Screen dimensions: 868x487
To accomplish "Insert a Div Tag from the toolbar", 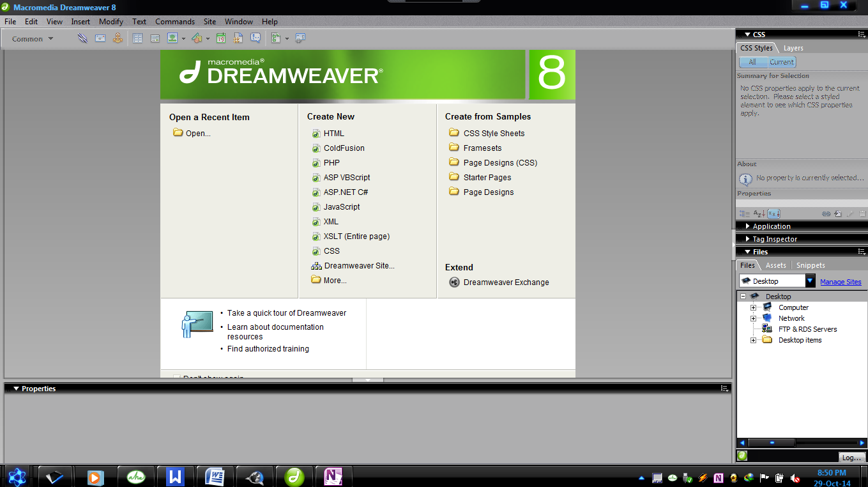I will (x=155, y=38).
